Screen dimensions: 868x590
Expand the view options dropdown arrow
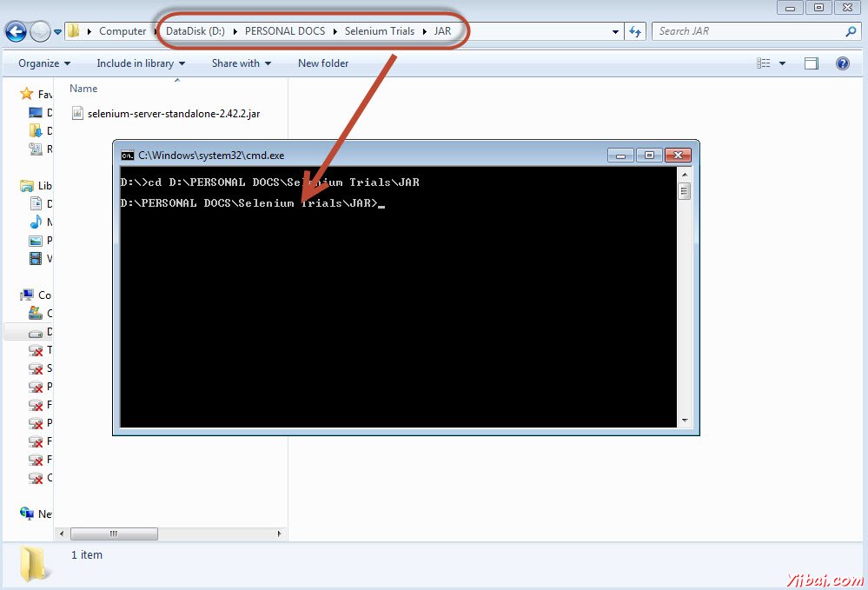782,63
